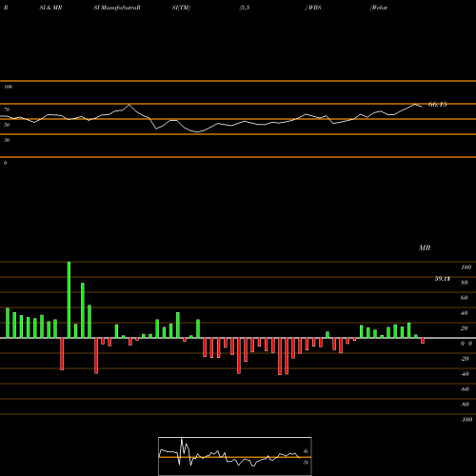Click the '40' label on MR axis
The image size is (476, 476).
tap(465, 313)
